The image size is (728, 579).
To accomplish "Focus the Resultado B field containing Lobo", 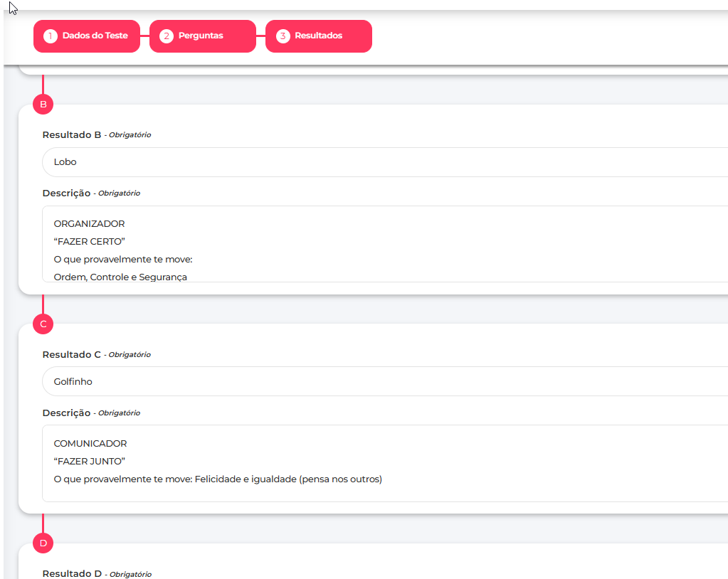I will click(384, 162).
